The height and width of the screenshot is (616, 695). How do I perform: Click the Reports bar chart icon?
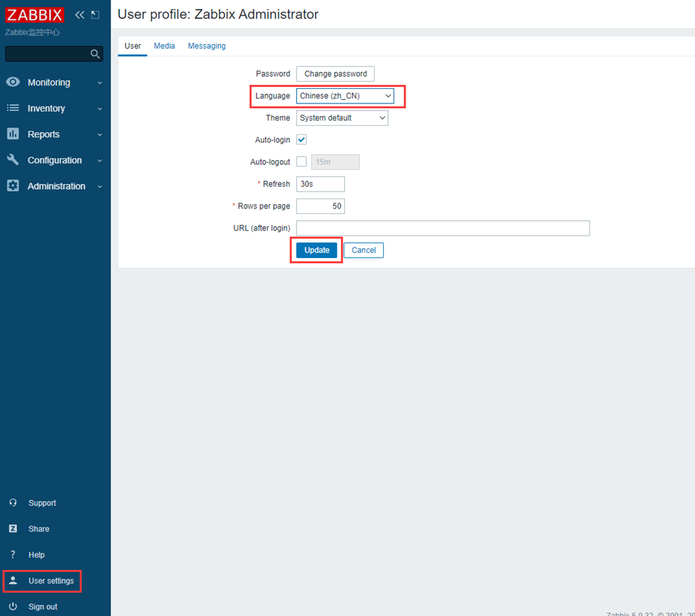click(13, 134)
